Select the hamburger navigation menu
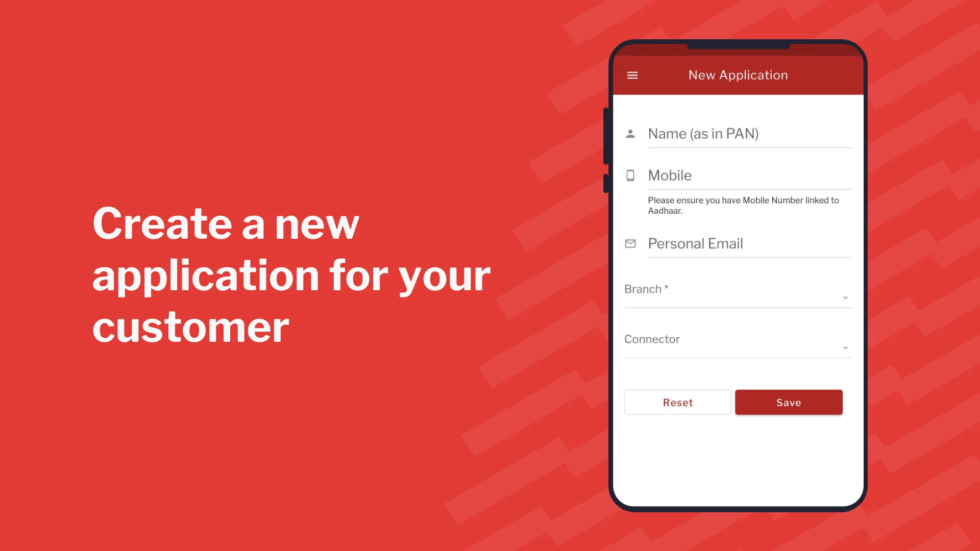The height and width of the screenshot is (551, 980). click(x=633, y=74)
